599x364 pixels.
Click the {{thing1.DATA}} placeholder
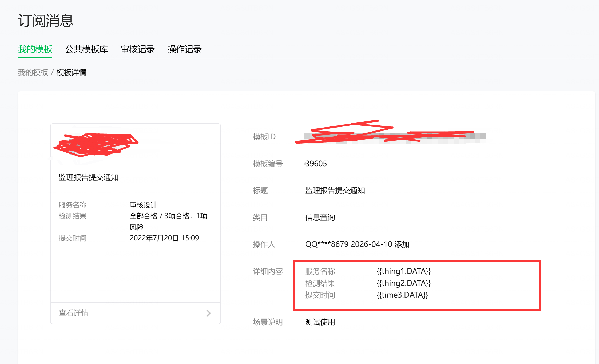(403, 271)
